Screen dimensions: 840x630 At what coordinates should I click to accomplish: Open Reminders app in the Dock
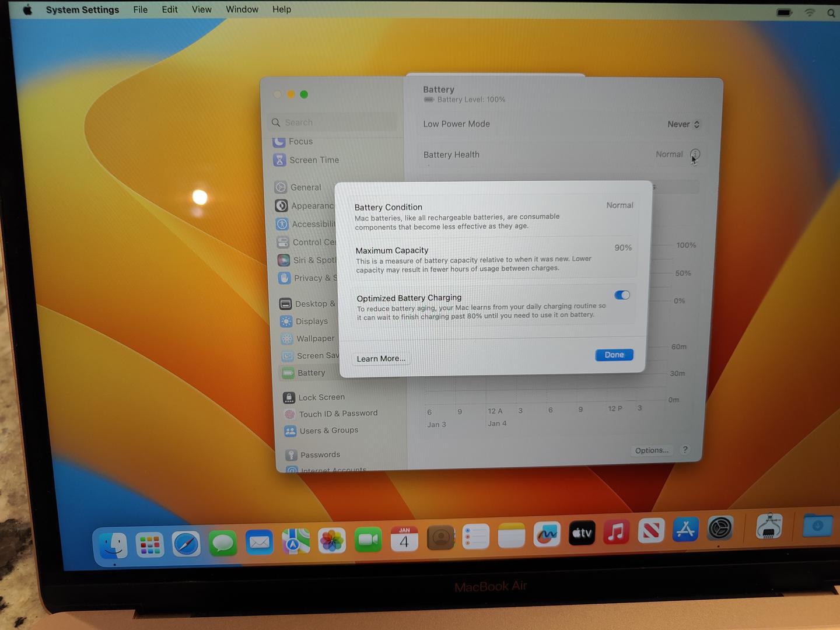click(x=475, y=537)
